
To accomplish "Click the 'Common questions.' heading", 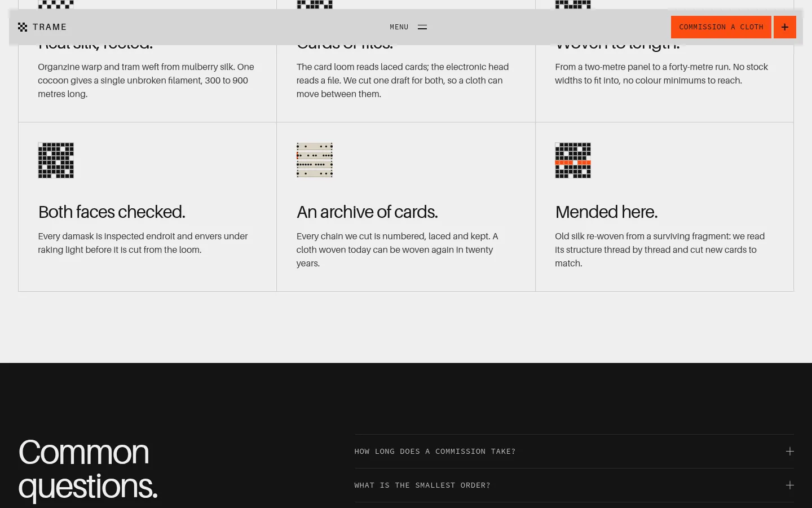I will point(88,469).
